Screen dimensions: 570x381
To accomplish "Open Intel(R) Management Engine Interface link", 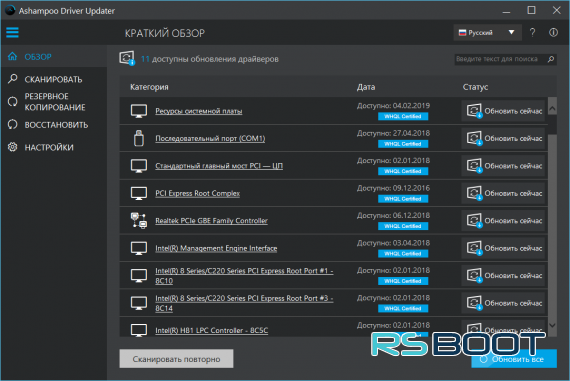I will click(216, 248).
